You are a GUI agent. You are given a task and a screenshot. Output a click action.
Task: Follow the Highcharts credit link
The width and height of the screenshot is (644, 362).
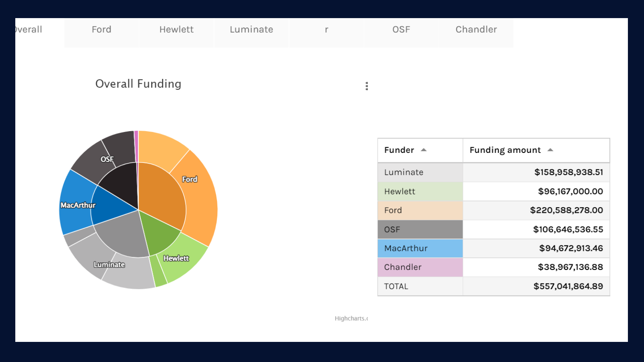(351, 319)
